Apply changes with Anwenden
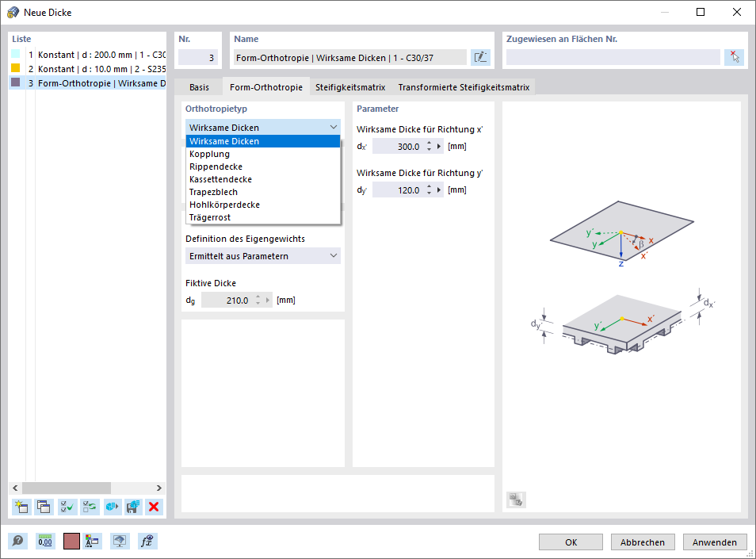This screenshot has height=559, width=756. 714,542
